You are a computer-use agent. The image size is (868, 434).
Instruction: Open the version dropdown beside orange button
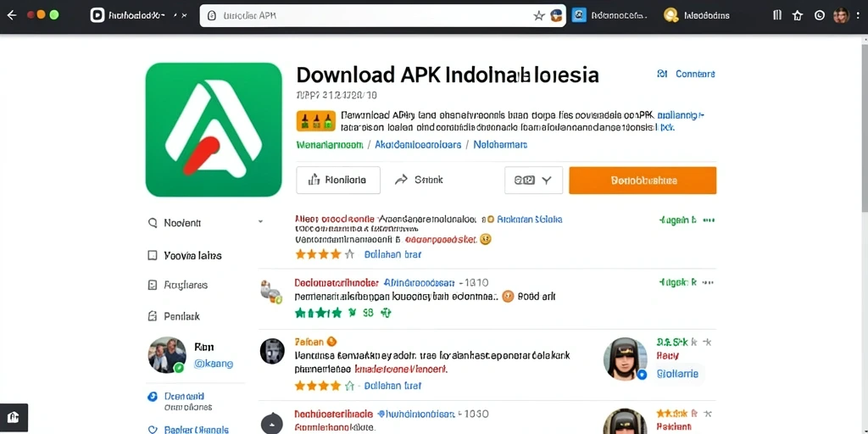[533, 180]
